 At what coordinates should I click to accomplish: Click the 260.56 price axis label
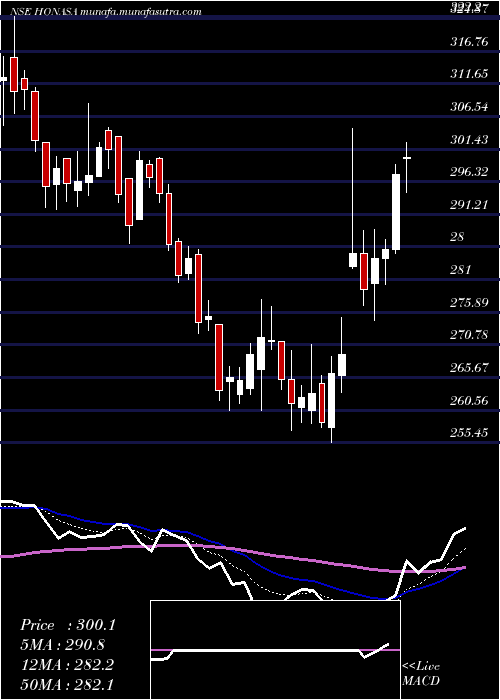click(469, 401)
